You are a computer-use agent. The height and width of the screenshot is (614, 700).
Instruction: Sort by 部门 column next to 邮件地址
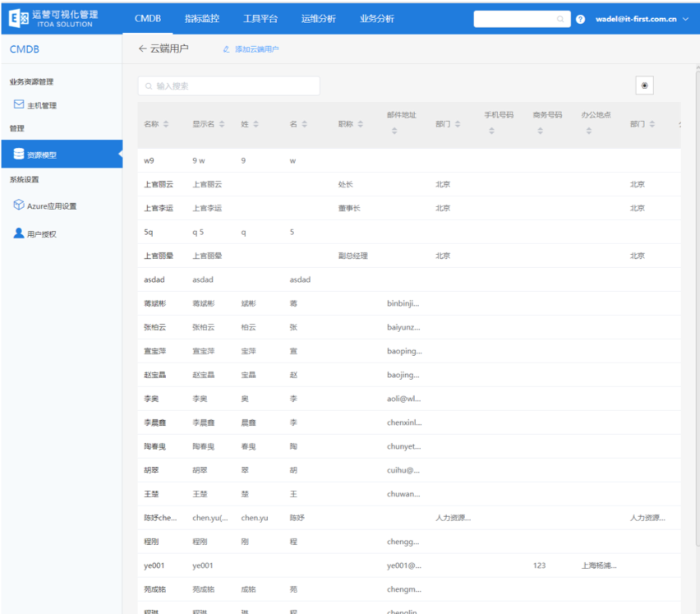point(458,123)
